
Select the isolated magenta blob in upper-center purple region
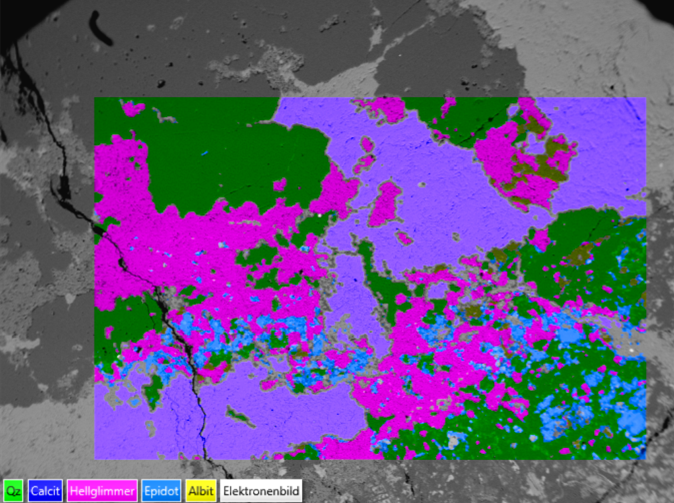tap(386, 203)
